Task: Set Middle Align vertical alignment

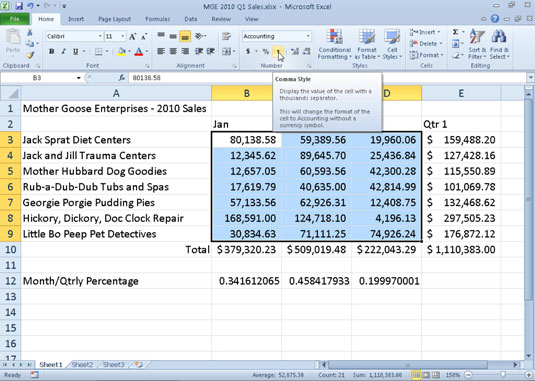Action: tap(173, 36)
